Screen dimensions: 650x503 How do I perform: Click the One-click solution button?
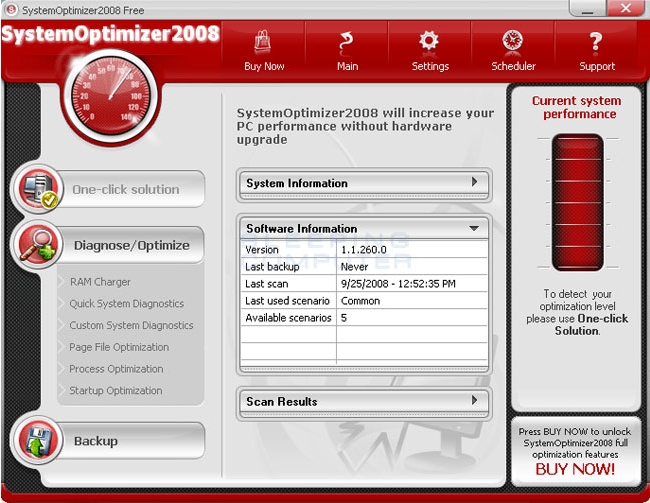(131, 190)
